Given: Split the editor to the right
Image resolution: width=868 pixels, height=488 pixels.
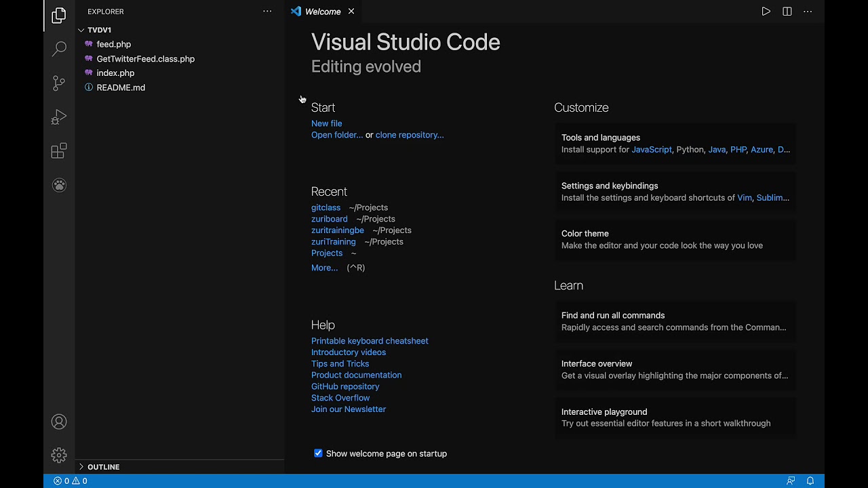Looking at the screenshot, I should coord(787,12).
